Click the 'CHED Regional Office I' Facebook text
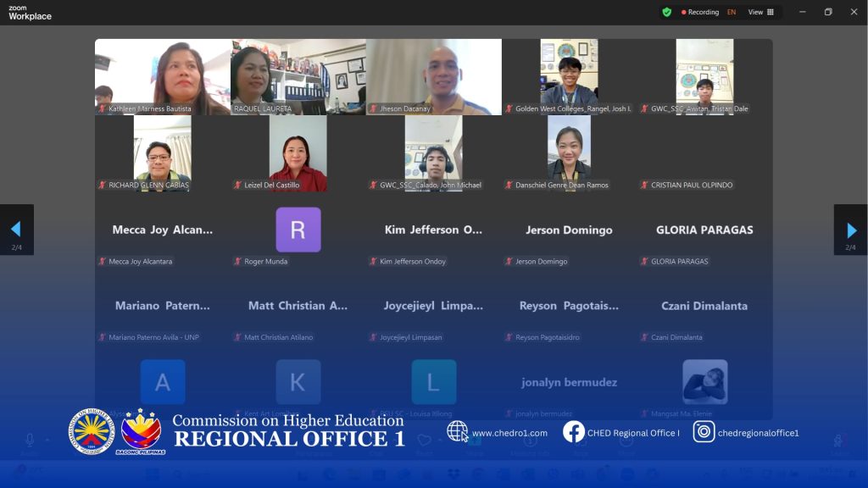Screen dimensions: 868x488 click(633, 433)
